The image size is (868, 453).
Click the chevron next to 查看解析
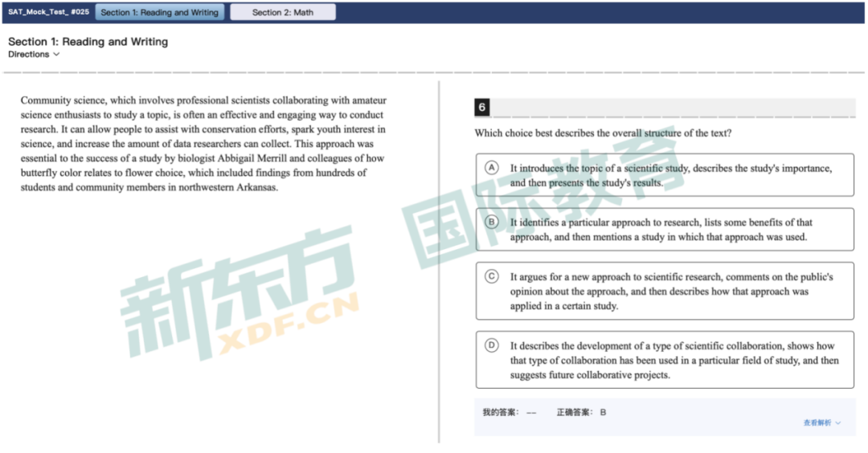coord(838,422)
